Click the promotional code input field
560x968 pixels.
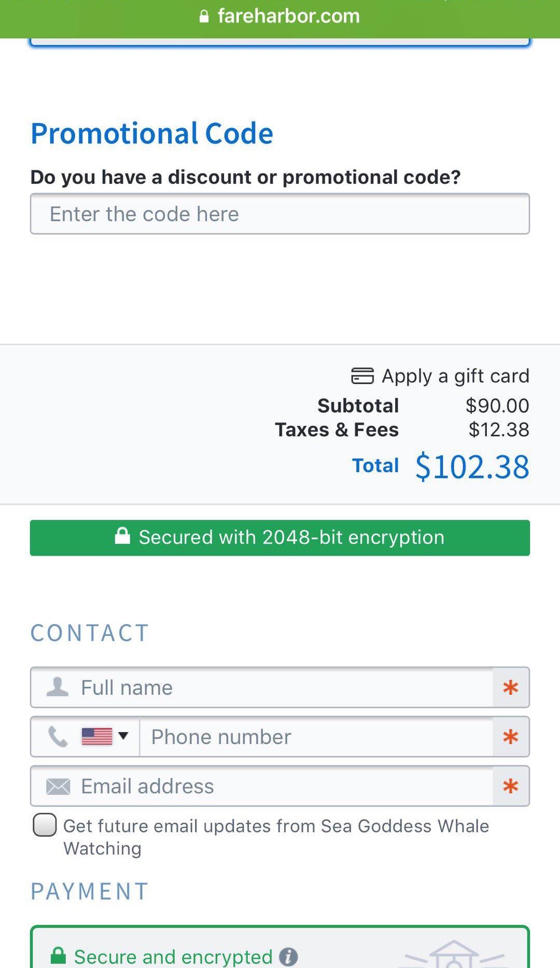click(280, 214)
